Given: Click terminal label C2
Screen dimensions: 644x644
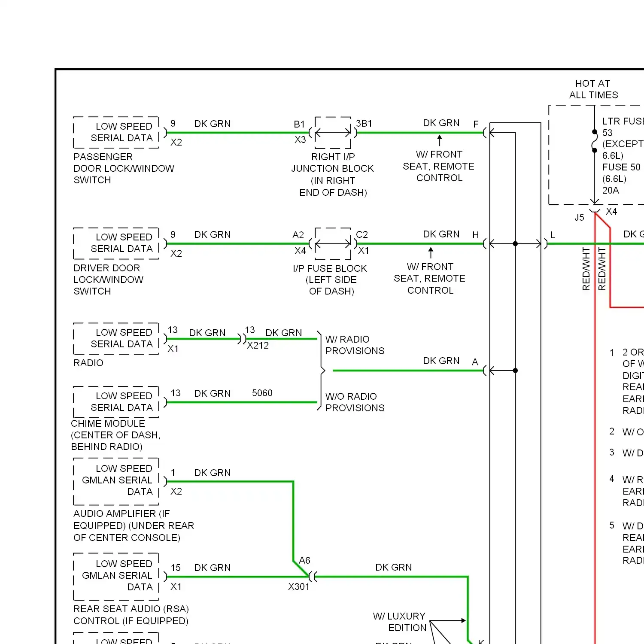Looking at the screenshot, I should tap(362, 234).
